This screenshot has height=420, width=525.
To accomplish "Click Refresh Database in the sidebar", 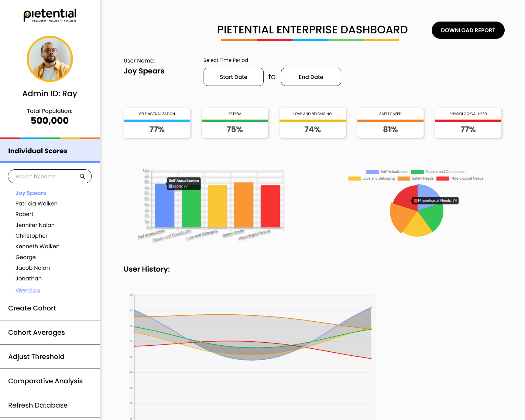I will point(38,405).
